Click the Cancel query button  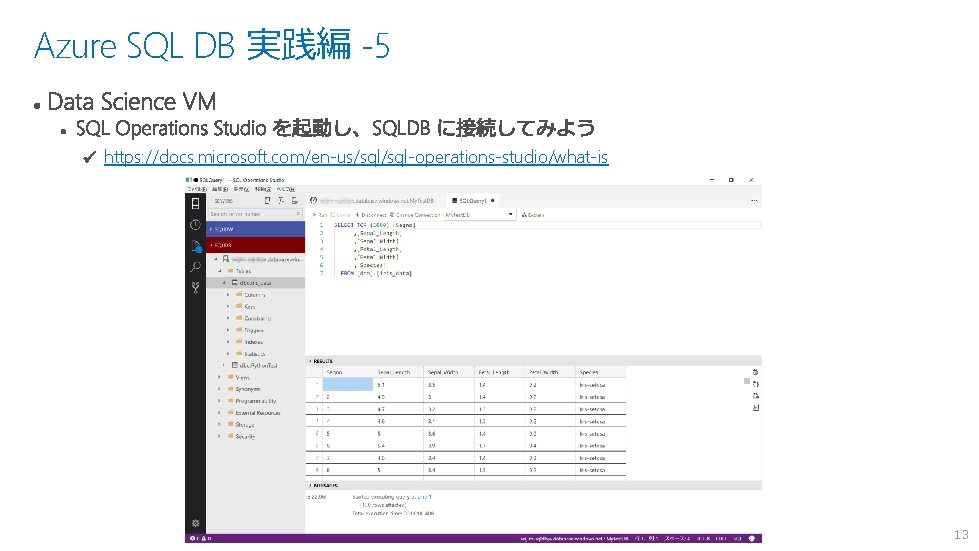[x=340, y=215]
